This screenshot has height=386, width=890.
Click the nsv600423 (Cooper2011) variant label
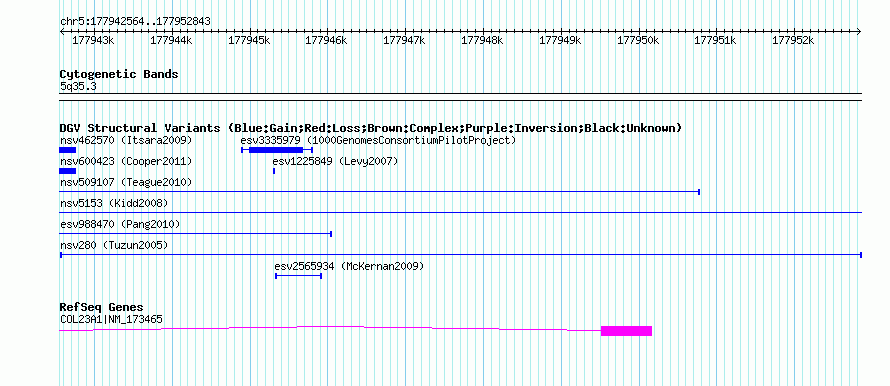[x=127, y=161]
